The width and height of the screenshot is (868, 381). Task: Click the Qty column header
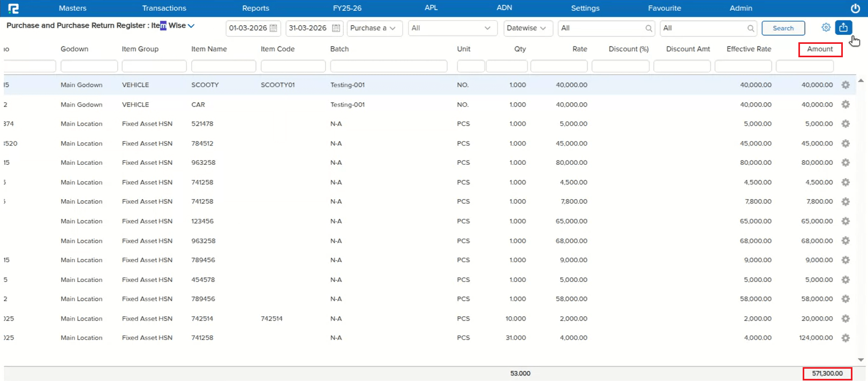pos(520,49)
